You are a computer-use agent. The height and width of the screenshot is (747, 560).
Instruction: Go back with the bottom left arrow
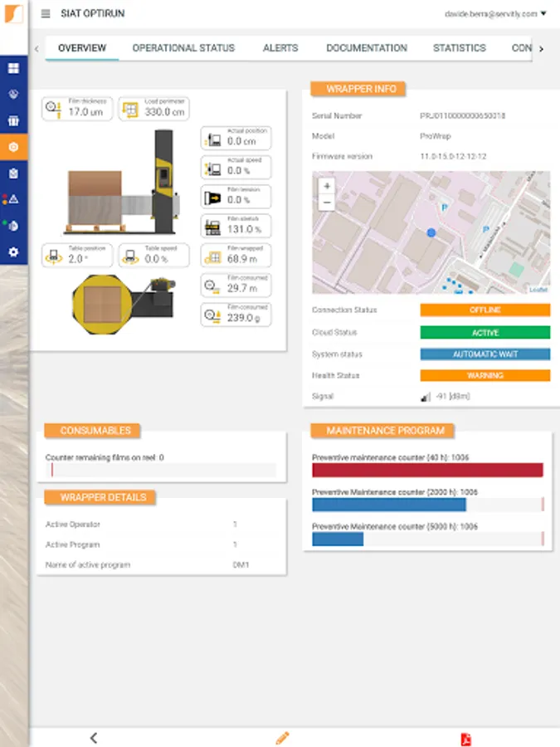pos(94,738)
